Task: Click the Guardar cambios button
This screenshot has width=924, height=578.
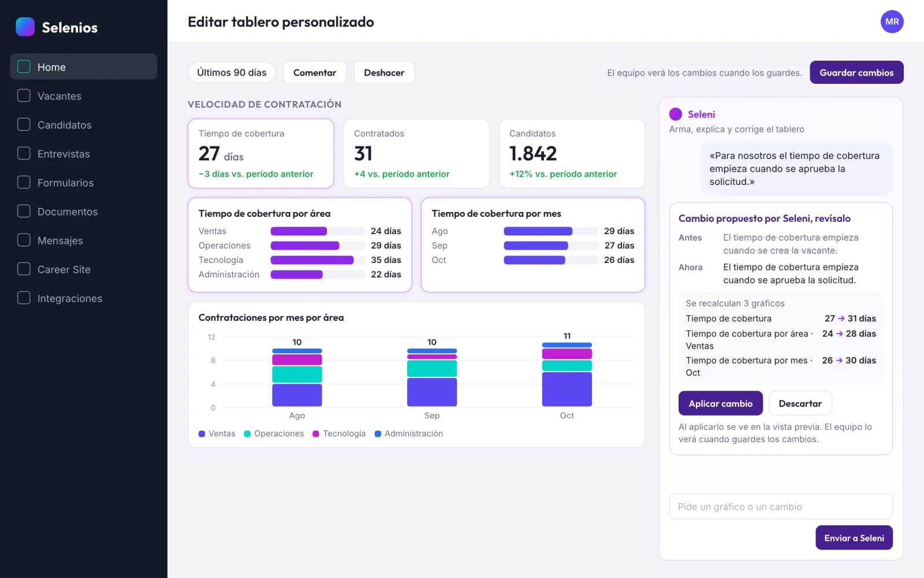Action: click(x=856, y=72)
